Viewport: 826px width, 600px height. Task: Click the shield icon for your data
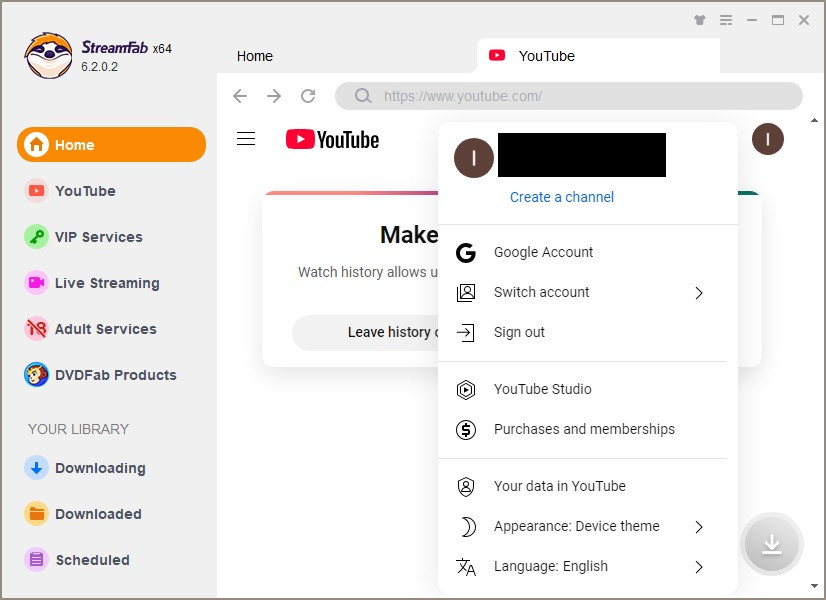coord(466,487)
